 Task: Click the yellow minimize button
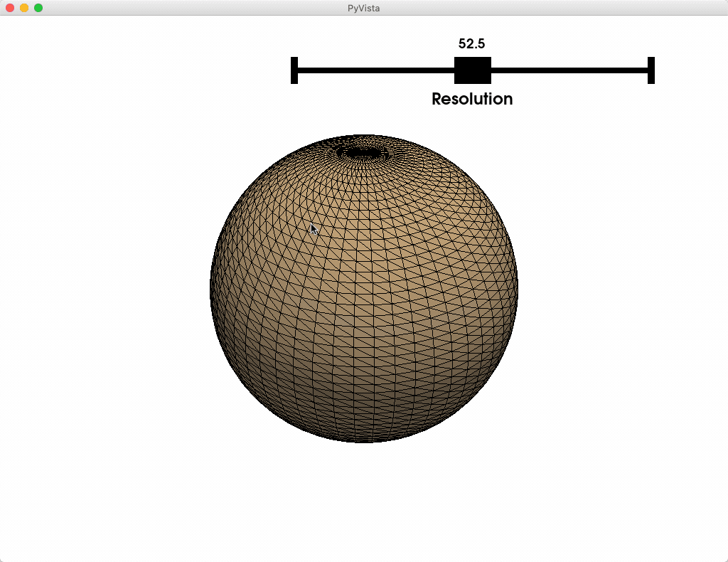[x=23, y=9]
